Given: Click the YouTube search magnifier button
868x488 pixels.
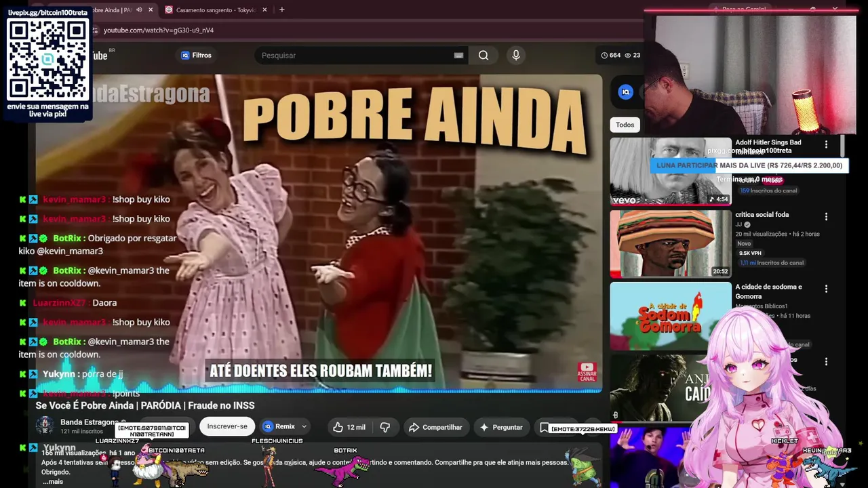Looking at the screenshot, I should 484,56.
